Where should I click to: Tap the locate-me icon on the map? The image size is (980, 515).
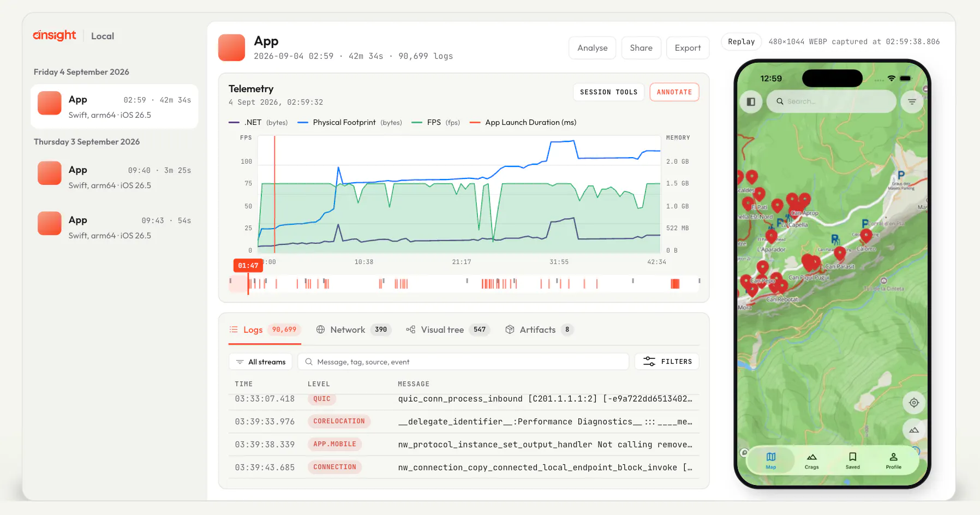point(913,403)
